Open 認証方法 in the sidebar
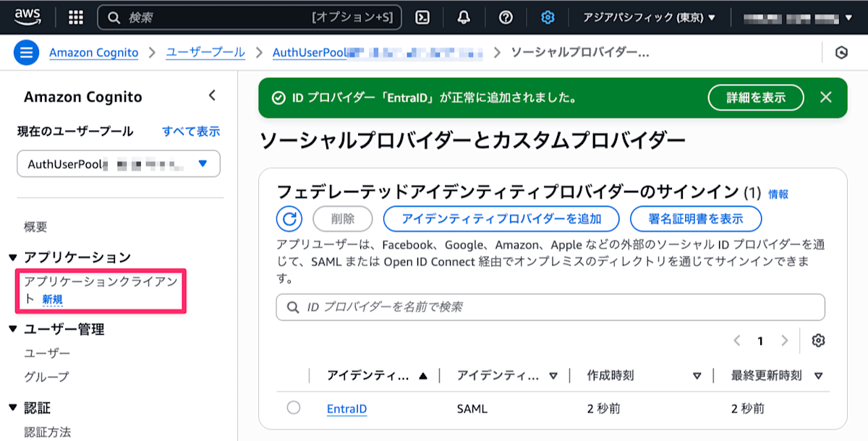The height and width of the screenshot is (441, 868). coord(48,432)
